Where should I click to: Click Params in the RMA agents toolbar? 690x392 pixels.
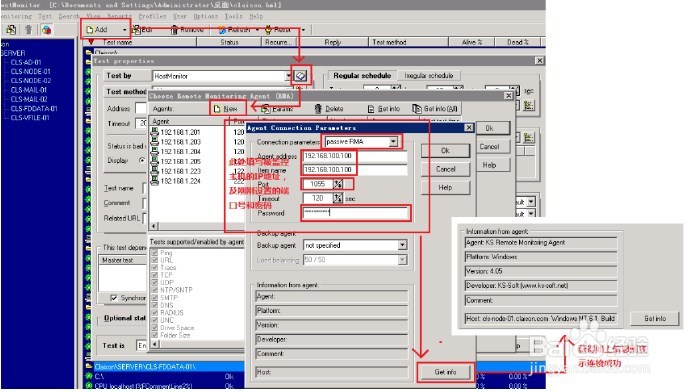pos(277,109)
